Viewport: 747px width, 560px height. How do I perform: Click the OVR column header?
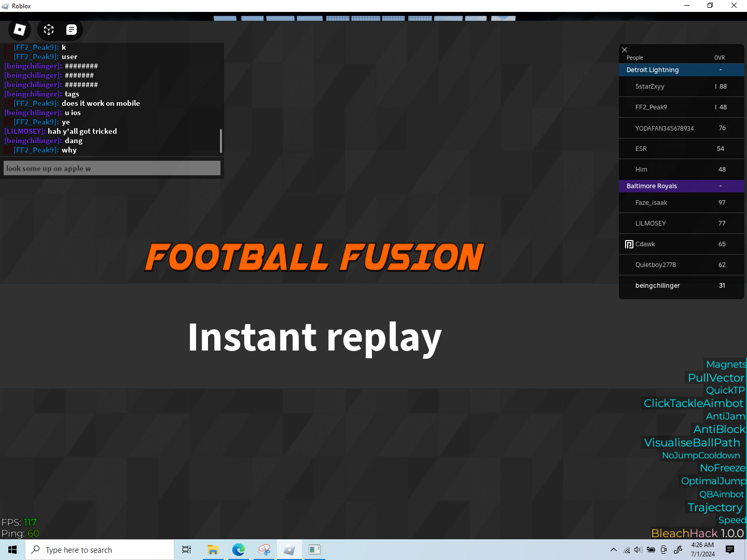pos(720,58)
